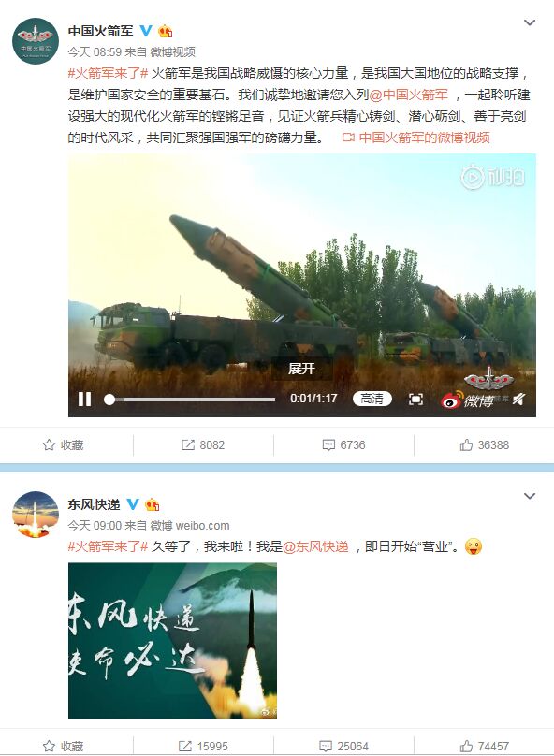Pause the rocket force video
The height and width of the screenshot is (756, 554).
point(84,399)
